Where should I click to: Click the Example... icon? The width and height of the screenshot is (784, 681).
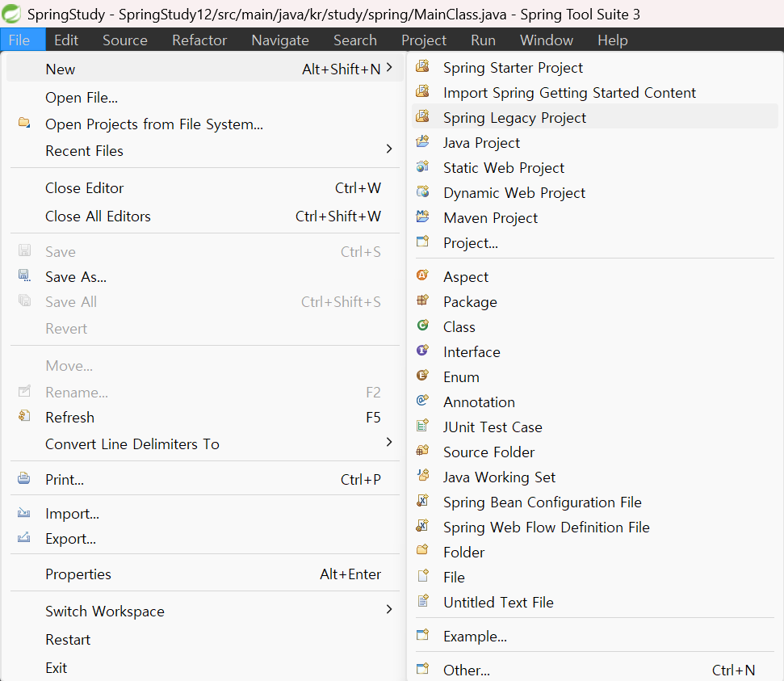(x=422, y=634)
